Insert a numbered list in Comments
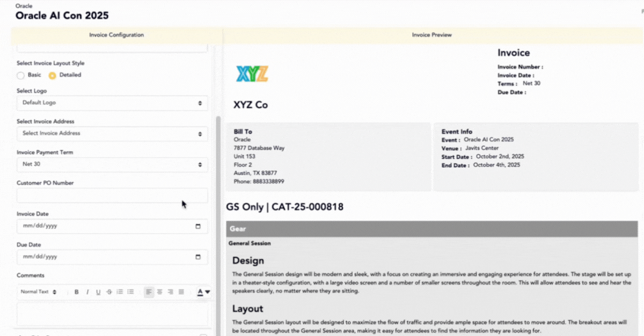Screen dimensions: 644x336 [x=120, y=292]
